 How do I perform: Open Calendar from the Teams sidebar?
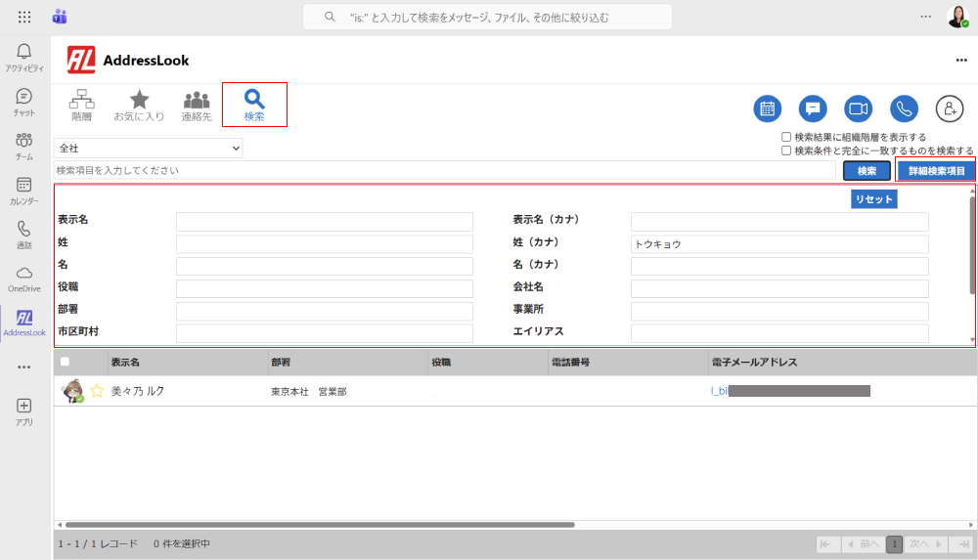(x=24, y=191)
